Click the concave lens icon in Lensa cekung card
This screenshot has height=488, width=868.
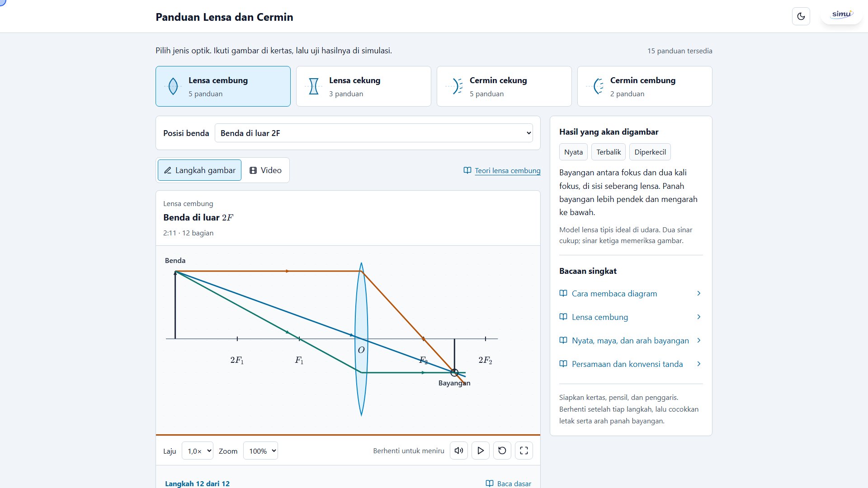pyautogui.click(x=314, y=86)
